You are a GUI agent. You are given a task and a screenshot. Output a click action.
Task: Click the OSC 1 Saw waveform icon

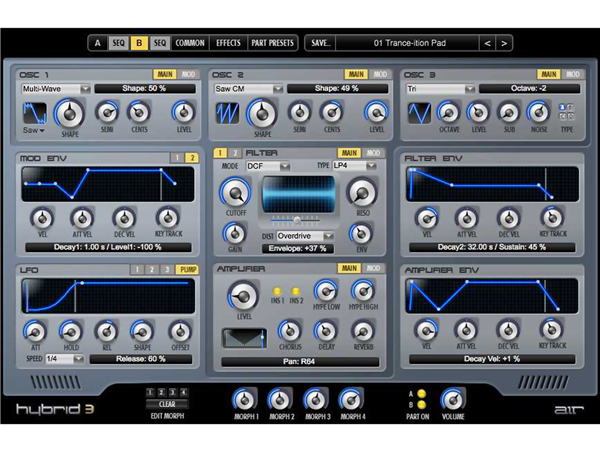click(x=34, y=117)
